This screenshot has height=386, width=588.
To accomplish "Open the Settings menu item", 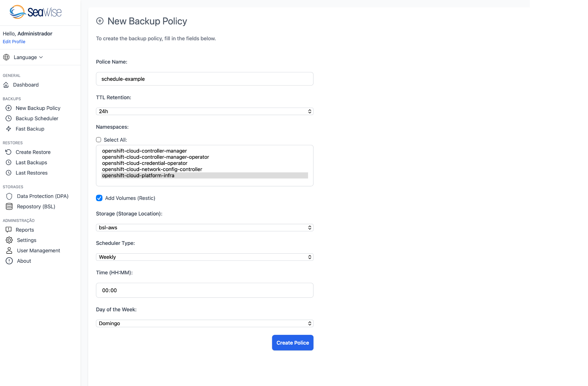I will click(x=26, y=240).
